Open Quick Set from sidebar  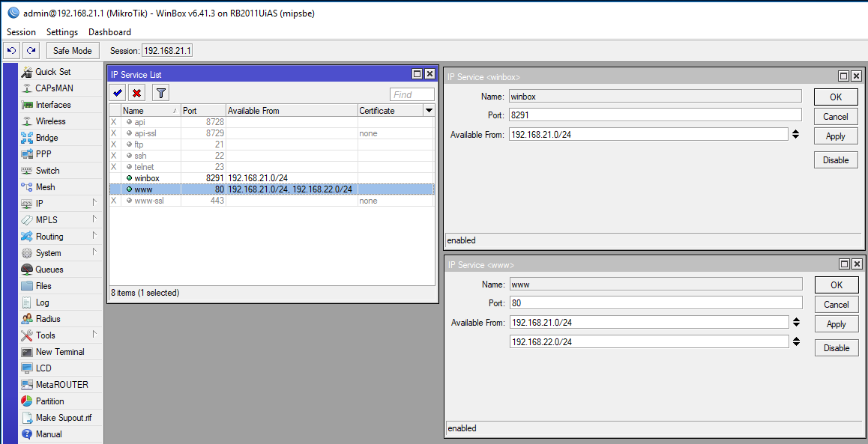point(52,72)
